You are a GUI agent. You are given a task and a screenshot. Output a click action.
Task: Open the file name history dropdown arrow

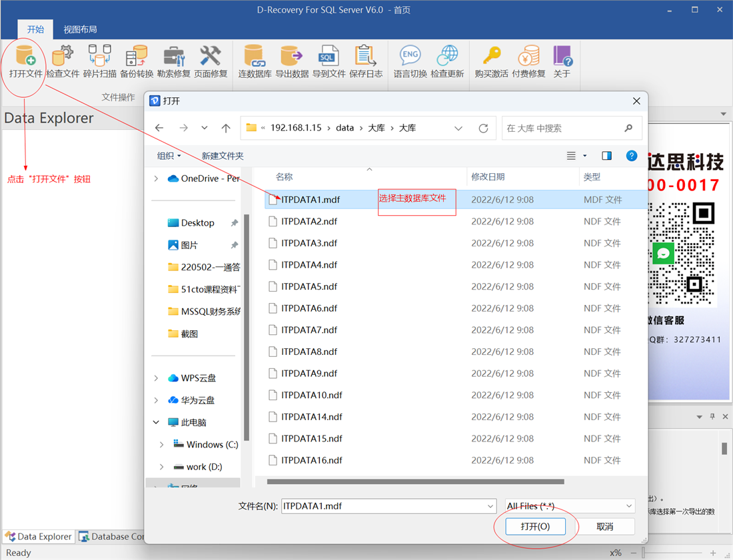pos(490,506)
